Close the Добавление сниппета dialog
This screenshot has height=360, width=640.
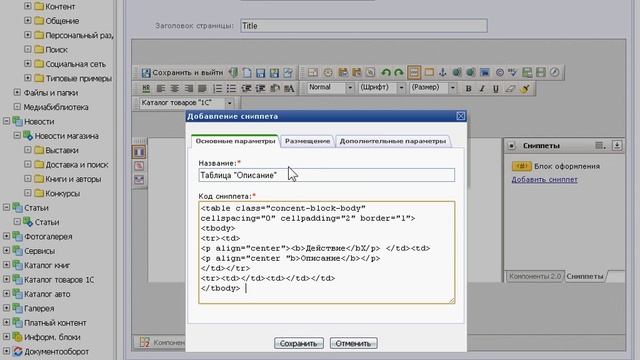pyautogui.click(x=460, y=116)
